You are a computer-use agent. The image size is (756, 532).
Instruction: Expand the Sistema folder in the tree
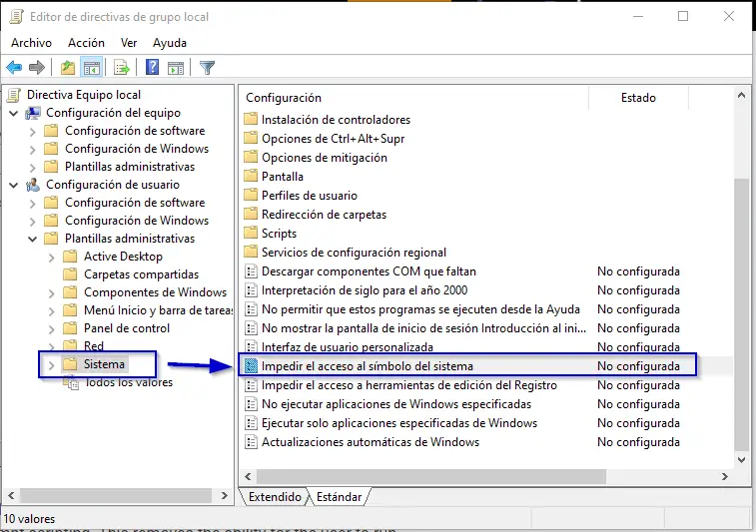(x=51, y=364)
